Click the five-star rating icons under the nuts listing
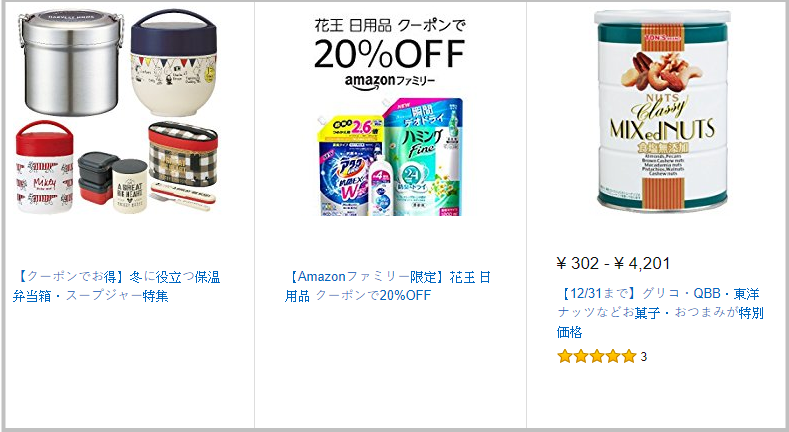The image size is (789, 432). (597, 357)
